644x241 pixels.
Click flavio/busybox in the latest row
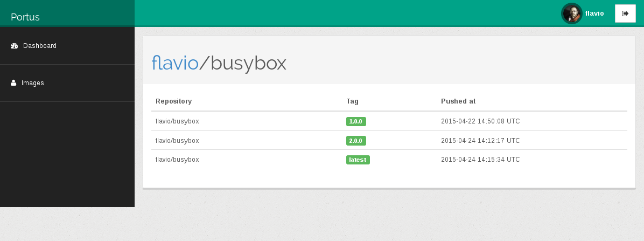pos(177,160)
